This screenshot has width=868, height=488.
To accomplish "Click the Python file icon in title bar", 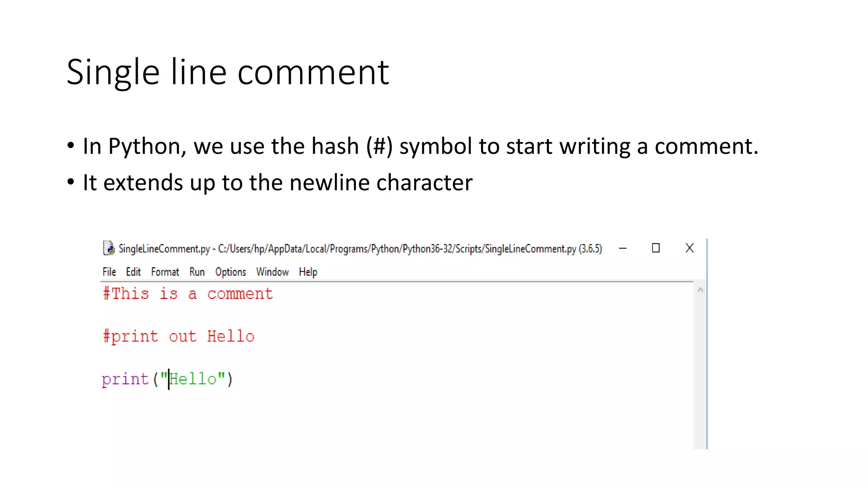I will (x=109, y=248).
